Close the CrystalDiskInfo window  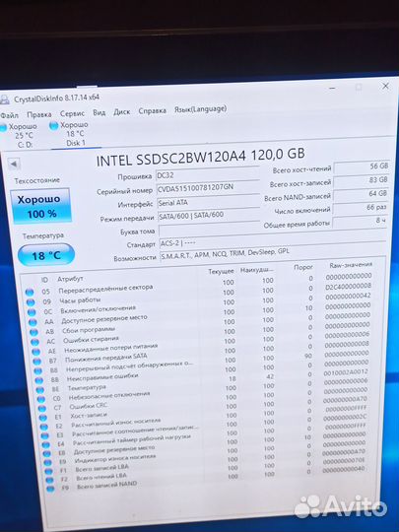[385, 86]
